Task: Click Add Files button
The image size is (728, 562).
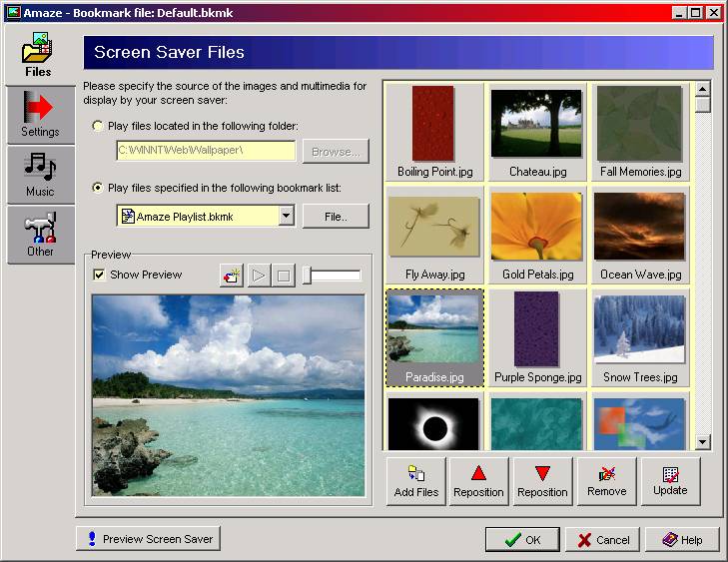Action: (x=416, y=481)
